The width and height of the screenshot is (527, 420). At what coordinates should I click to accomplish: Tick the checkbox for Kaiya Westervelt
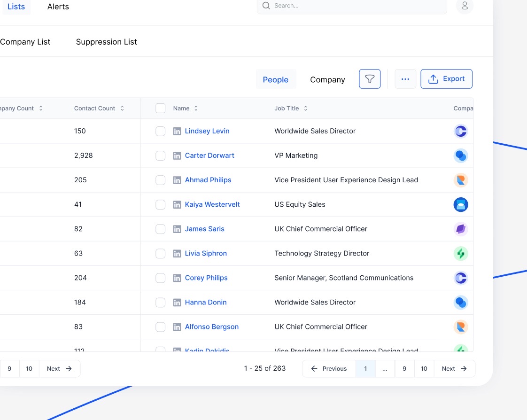coord(160,204)
